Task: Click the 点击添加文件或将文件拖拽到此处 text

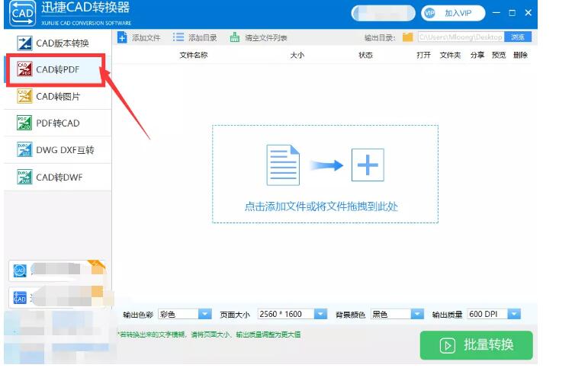Action: 321,206
